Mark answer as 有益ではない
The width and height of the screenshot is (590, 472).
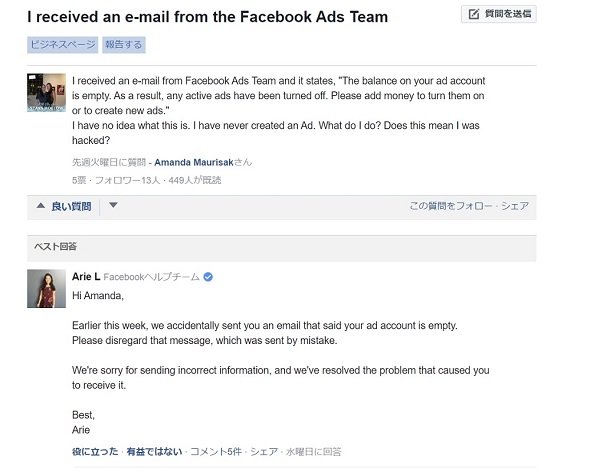(154, 452)
